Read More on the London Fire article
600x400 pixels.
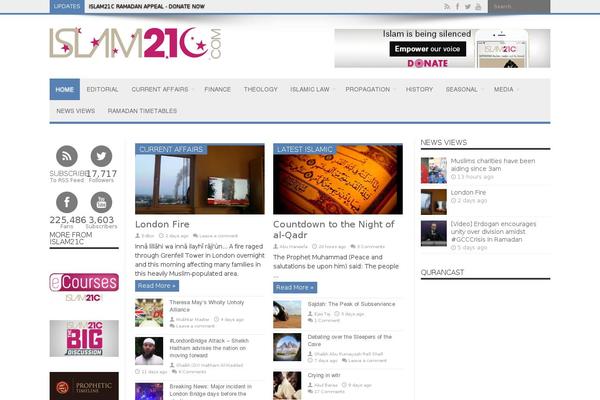pos(157,286)
